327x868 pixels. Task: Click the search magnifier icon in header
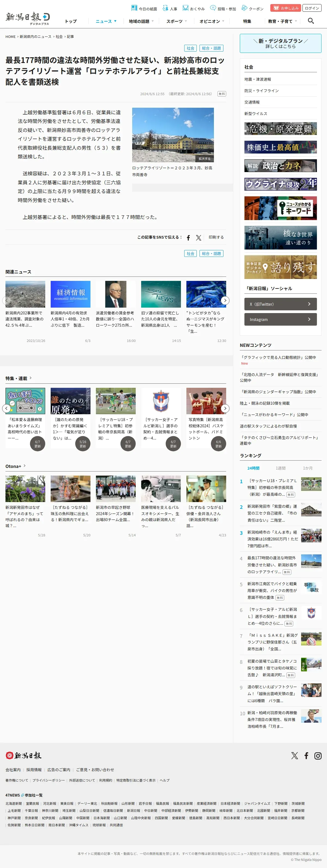coord(311,21)
